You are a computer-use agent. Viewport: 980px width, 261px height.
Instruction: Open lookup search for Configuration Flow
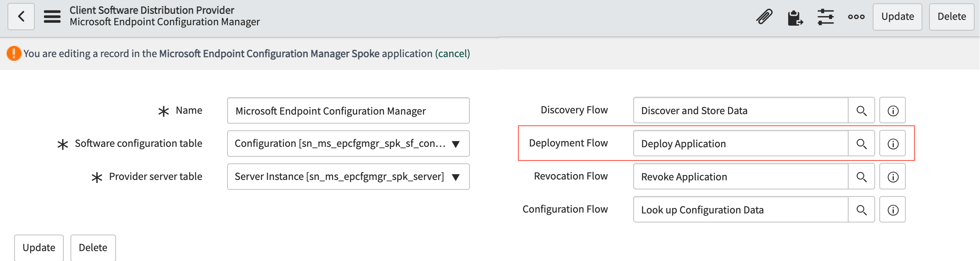click(861, 210)
